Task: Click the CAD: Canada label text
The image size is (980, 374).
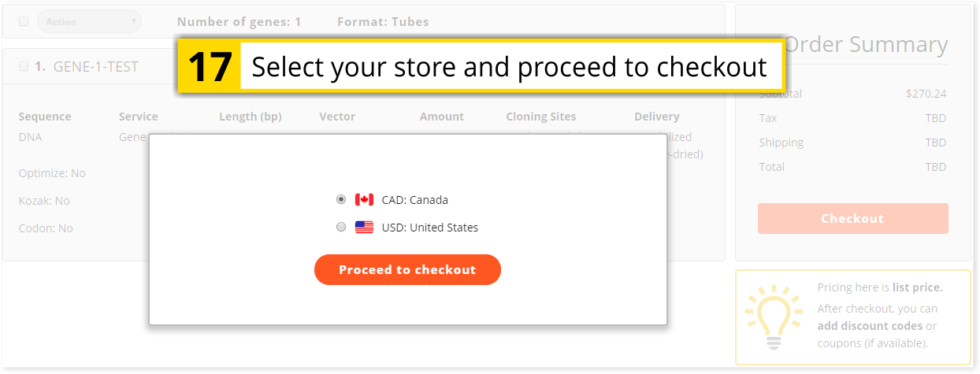Action: point(414,200)
